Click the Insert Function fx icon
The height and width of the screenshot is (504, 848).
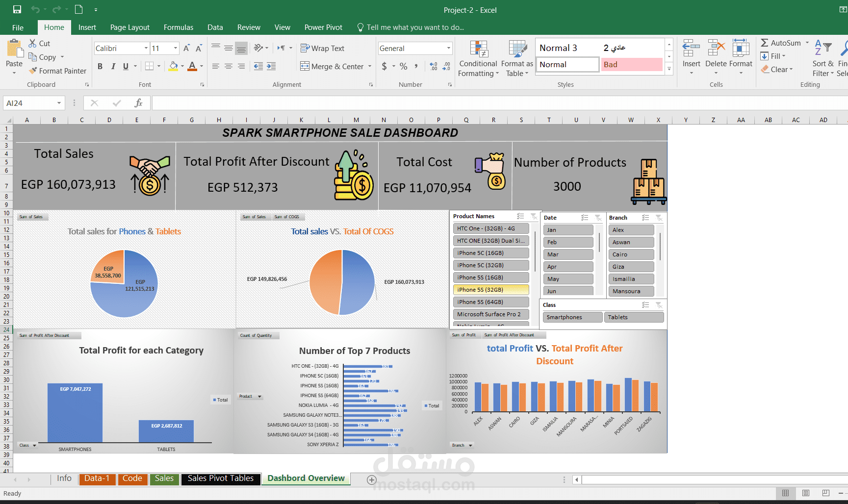139,103
